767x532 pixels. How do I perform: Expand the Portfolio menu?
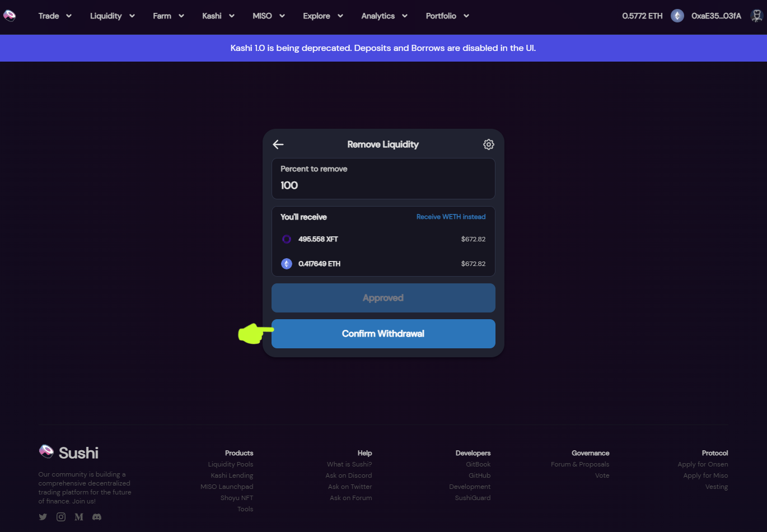[447, 16]
